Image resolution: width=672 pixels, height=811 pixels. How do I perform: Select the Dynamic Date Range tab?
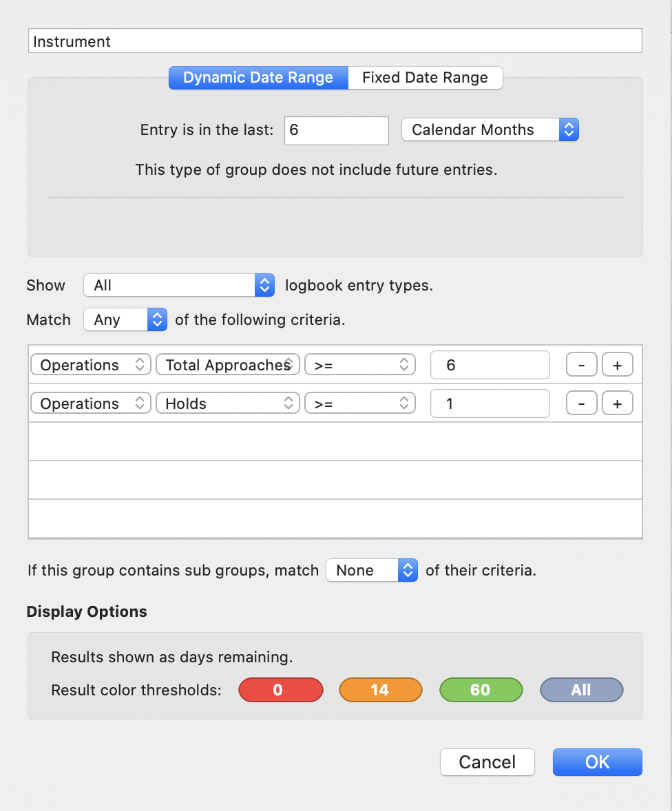tap(258, 78)
